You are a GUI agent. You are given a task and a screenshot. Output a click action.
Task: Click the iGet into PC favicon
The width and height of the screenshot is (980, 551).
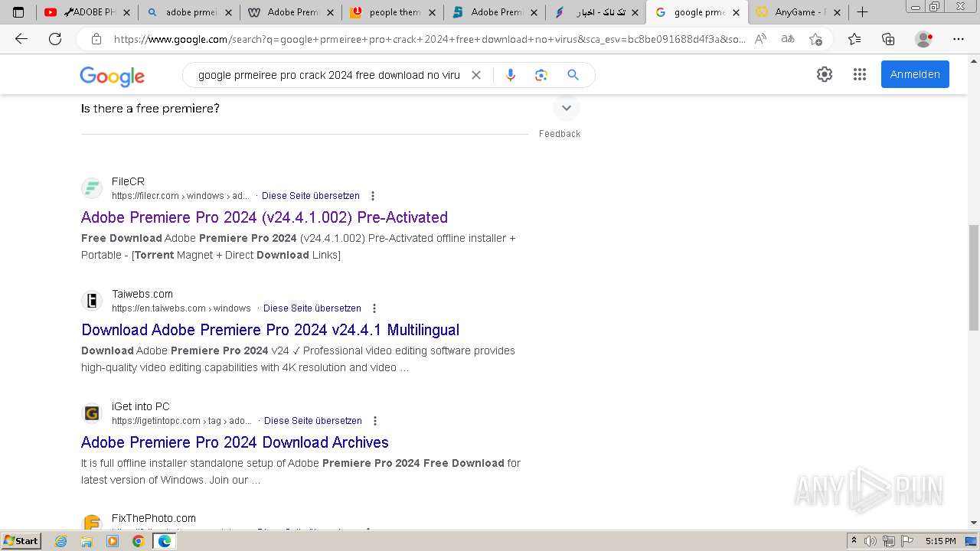92,413
